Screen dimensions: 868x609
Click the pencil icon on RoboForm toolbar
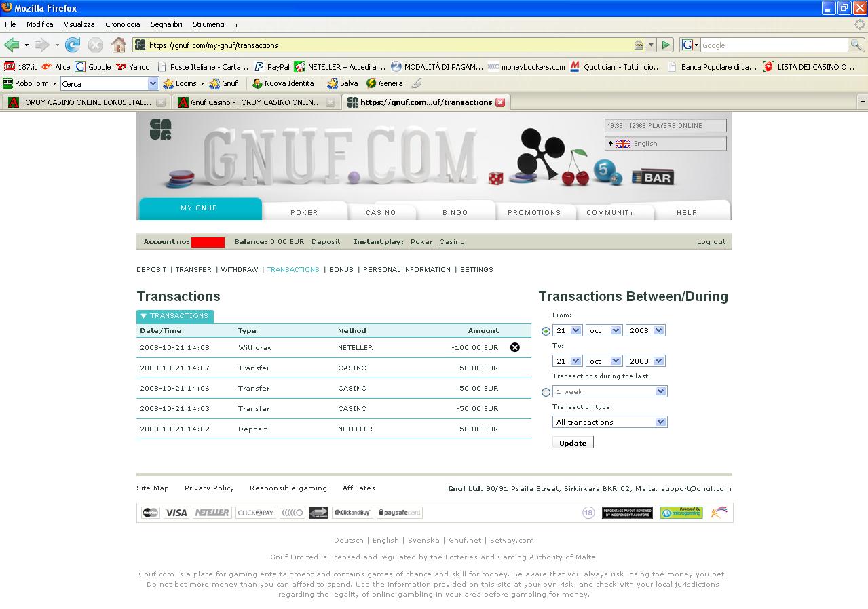417,83
